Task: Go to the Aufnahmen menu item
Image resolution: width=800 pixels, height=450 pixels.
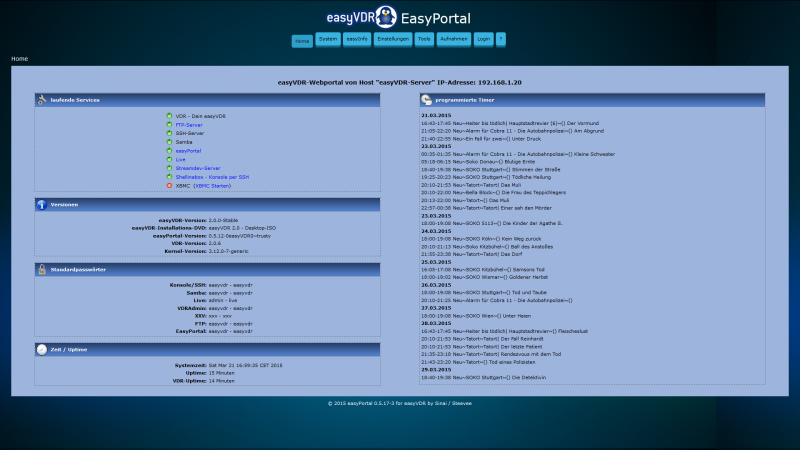Action: pos(454,40)
